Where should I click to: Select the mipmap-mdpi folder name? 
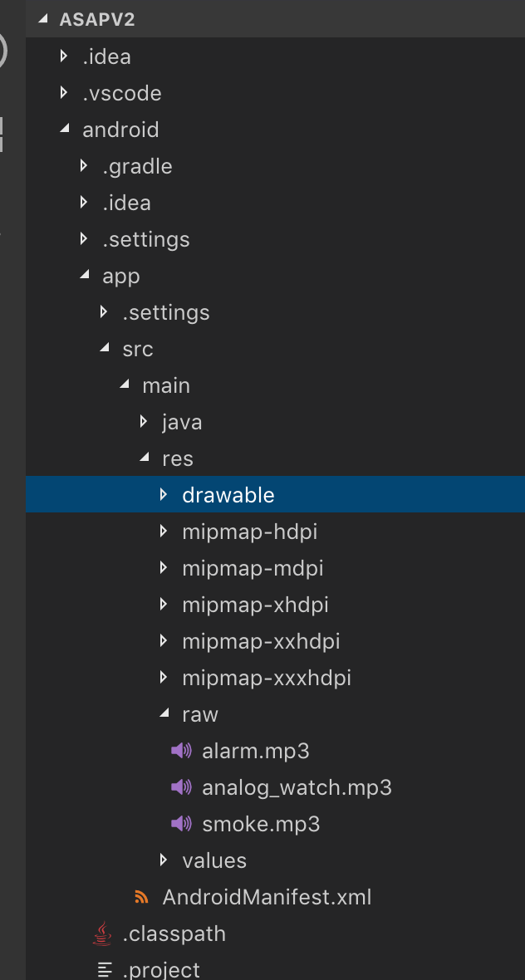253,569
